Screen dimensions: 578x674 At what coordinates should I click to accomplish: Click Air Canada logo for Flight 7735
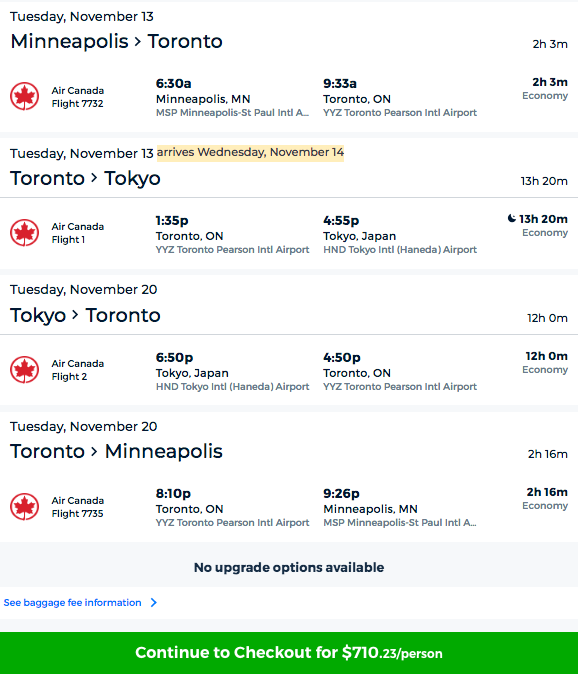click(x=24, y=506)
